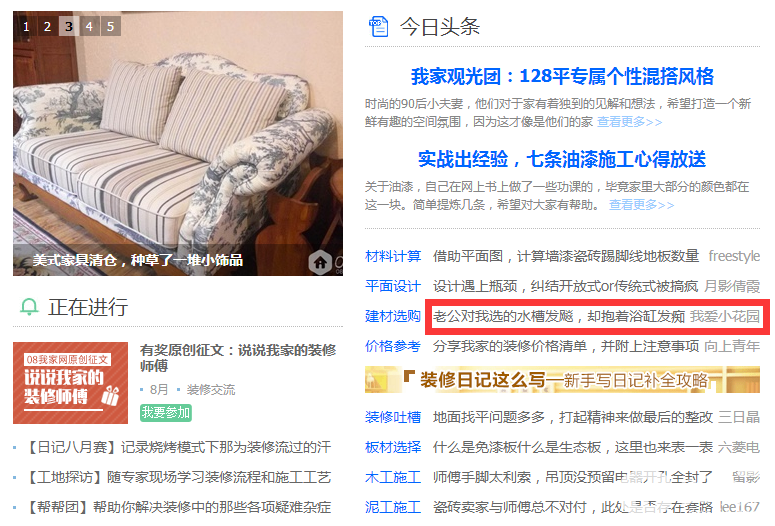Select carousel slide number 5

(x=111, y=26)
